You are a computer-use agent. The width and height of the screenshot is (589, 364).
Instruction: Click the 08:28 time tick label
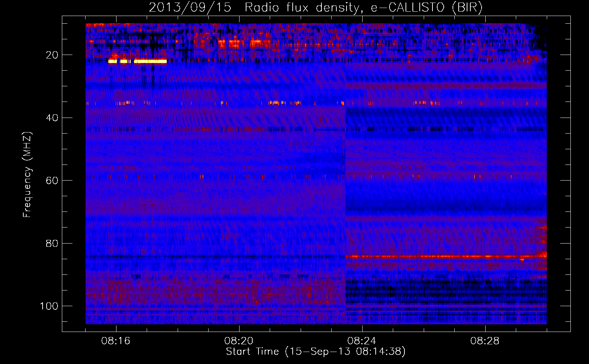click(485, 341)
